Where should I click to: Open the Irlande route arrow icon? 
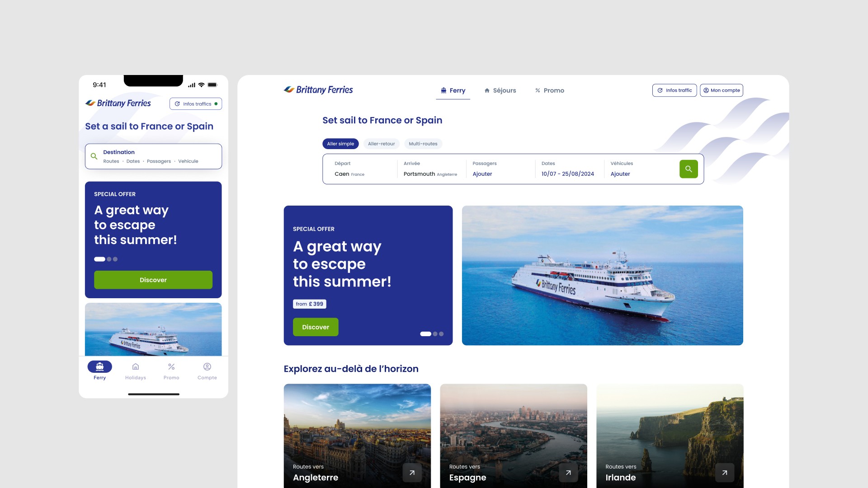click(725, 473)
